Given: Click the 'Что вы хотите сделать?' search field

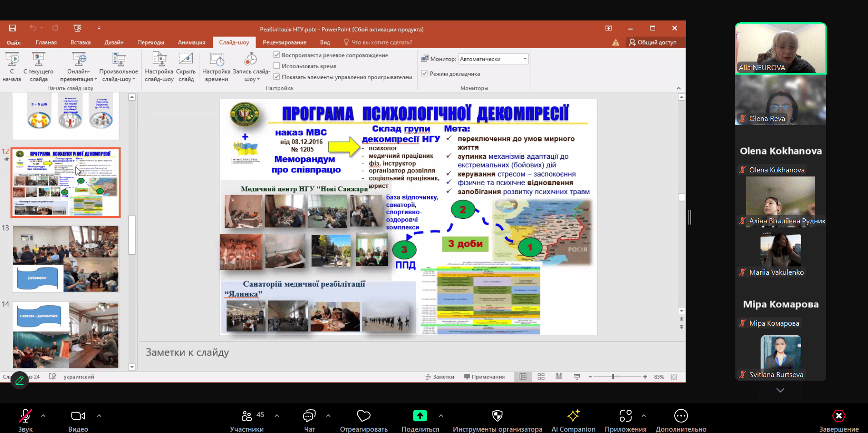Looking at the screenshot, I should [x=378, y=42].
